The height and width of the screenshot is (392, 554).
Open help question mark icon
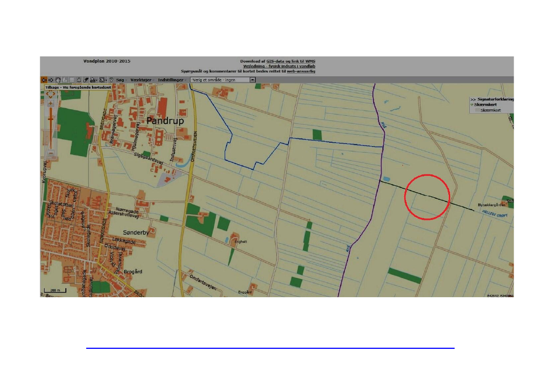click(111, 80)
